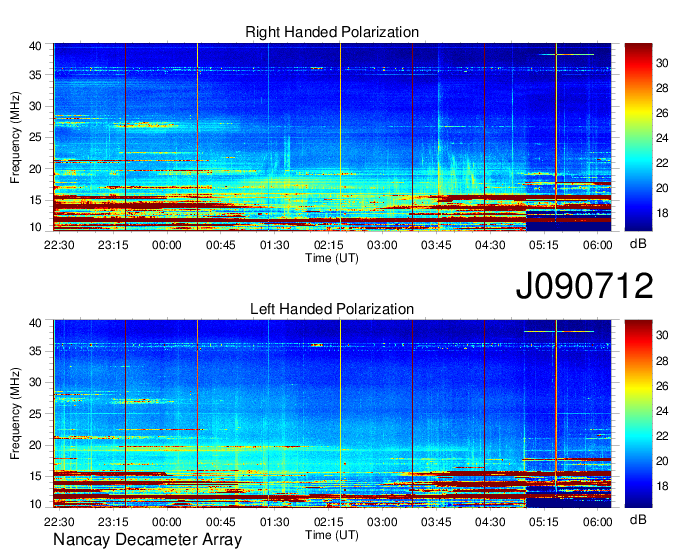Screen dimensions: 680x552
Task: Click the 'Nancay Decameter Array' caption
Action: [x=147, y=540]
